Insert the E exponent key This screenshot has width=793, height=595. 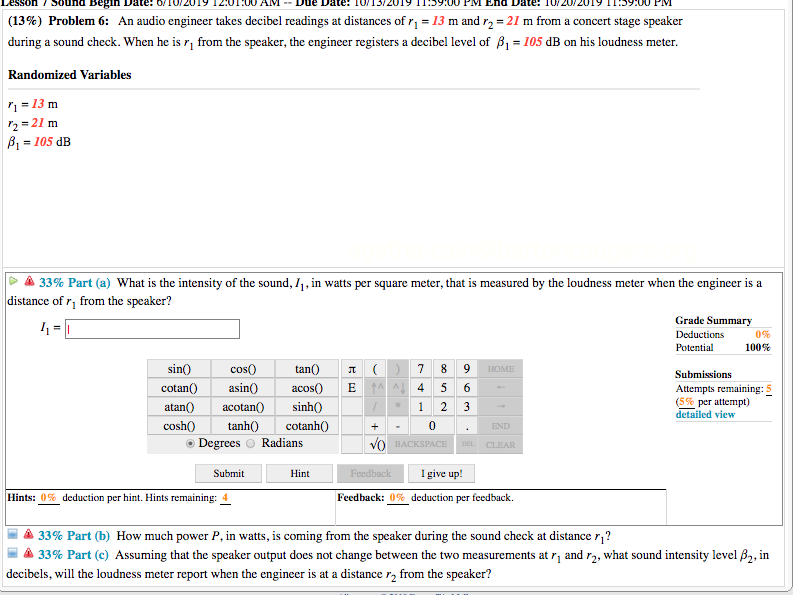pos(352,388)
